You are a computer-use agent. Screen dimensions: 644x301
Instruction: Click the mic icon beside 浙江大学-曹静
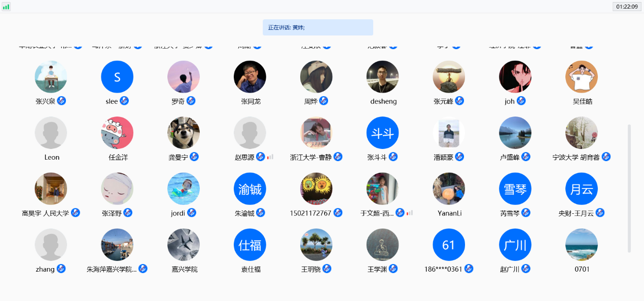(x=338, y=157)
